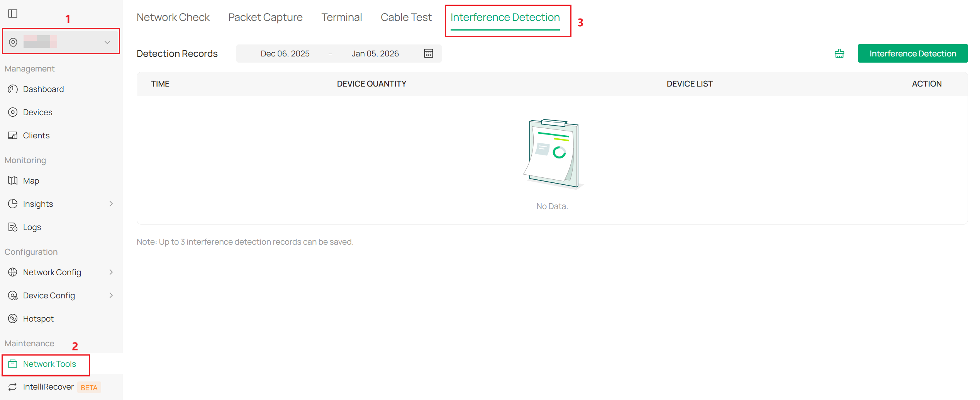The width and height of the screenshot is (980, 400).
Task: View the Logs page
Action: (x=32, y=227)
